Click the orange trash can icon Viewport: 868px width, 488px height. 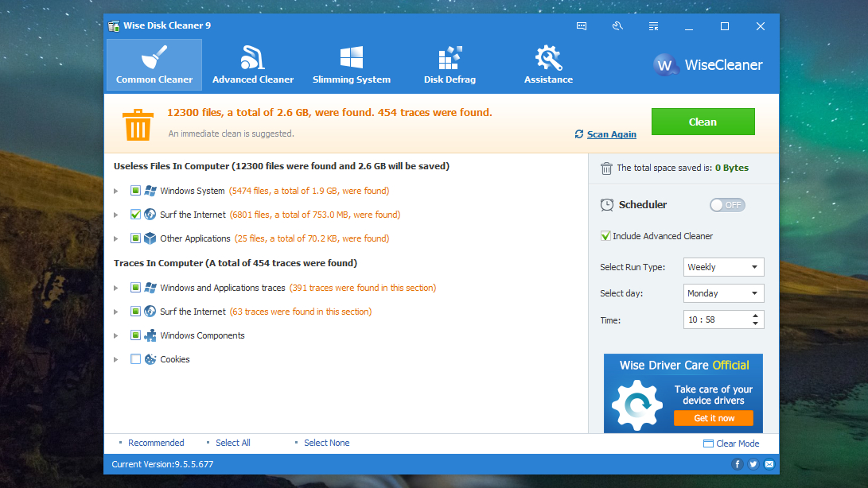point(138,125)
